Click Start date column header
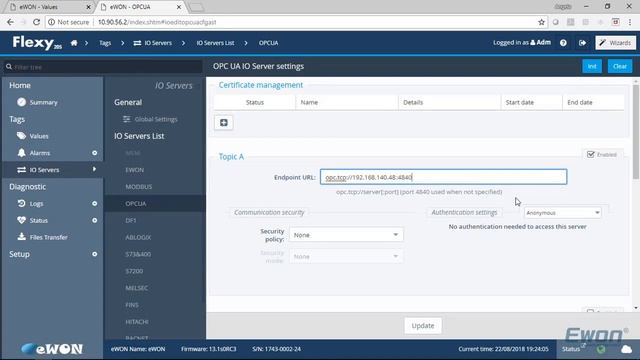This screenshot has height=360, width=640. click(x=531, y=102)
